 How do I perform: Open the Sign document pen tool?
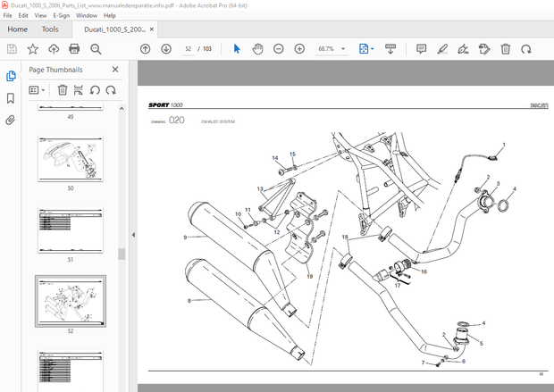coord(463,49)
